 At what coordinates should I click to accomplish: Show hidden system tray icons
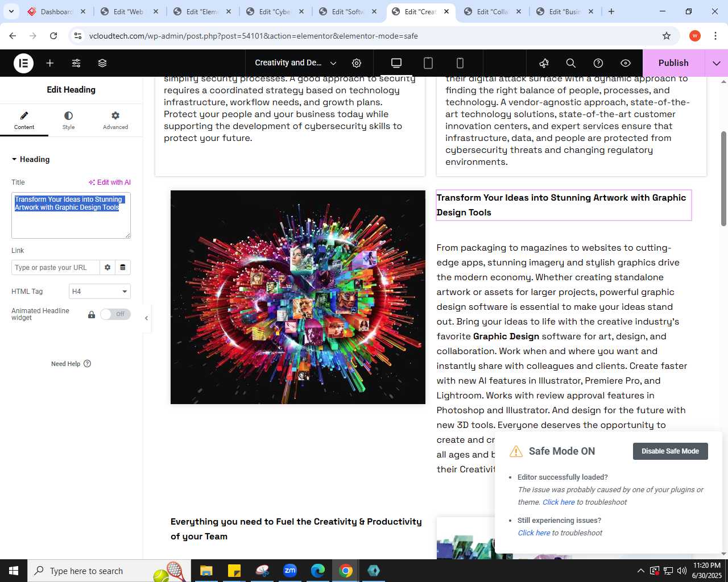641,571
